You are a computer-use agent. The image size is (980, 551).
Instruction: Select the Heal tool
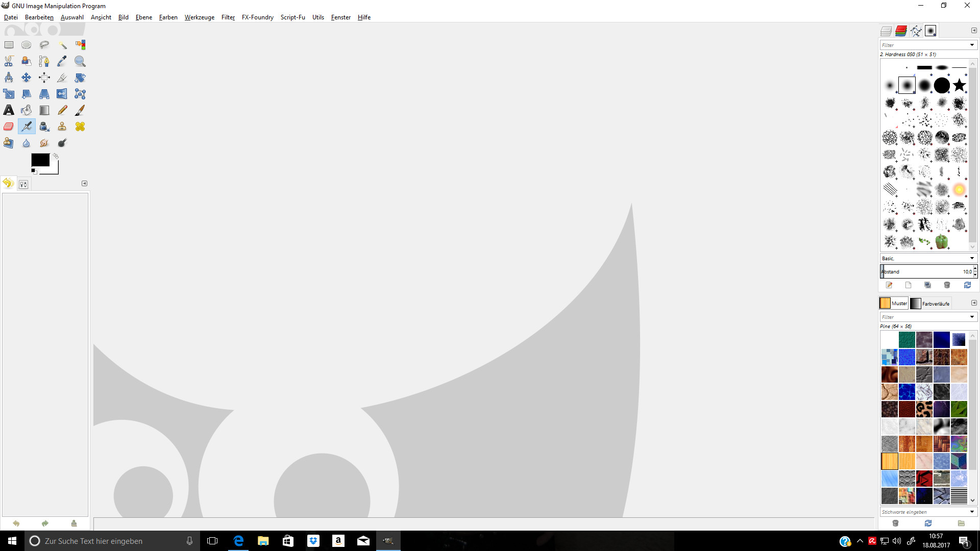point(80,127)
